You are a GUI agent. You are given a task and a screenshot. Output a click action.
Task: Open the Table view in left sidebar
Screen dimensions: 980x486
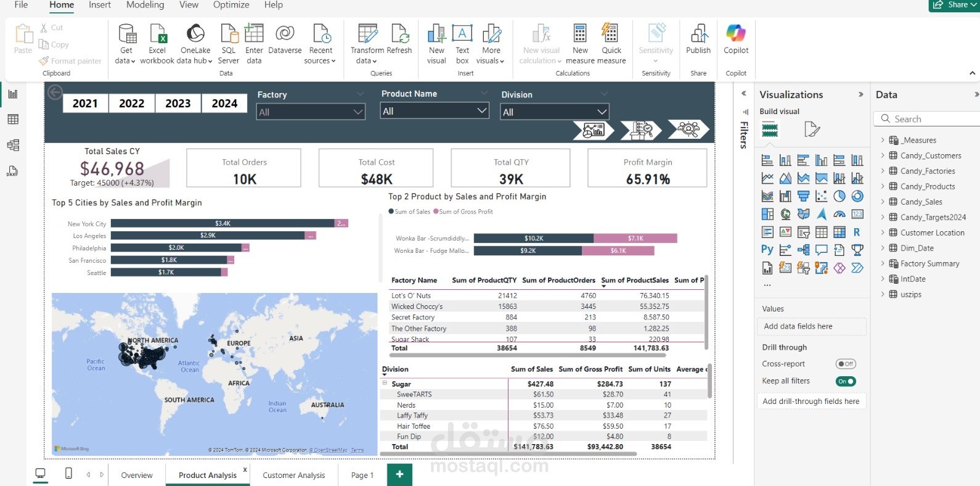13,120
